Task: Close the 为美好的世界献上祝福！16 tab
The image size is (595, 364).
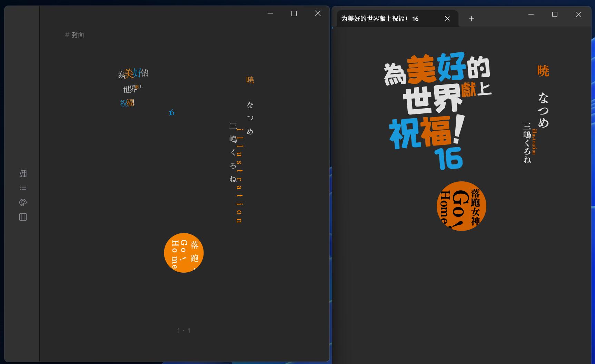Action: tap(447, 19)
